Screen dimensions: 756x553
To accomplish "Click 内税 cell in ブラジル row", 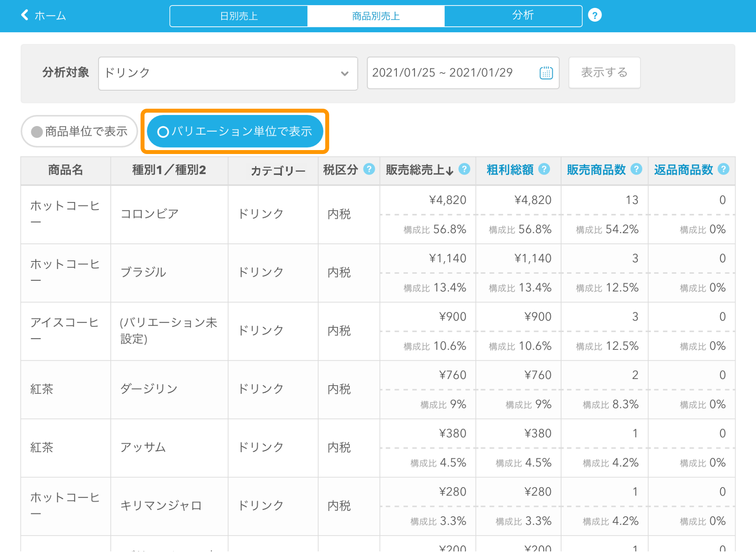I will pos(349,273).
